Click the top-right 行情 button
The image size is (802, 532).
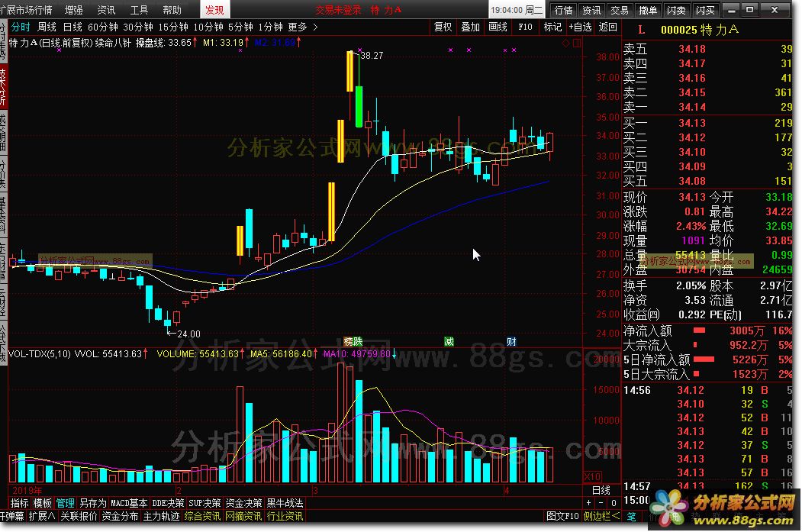pos(564,10)
